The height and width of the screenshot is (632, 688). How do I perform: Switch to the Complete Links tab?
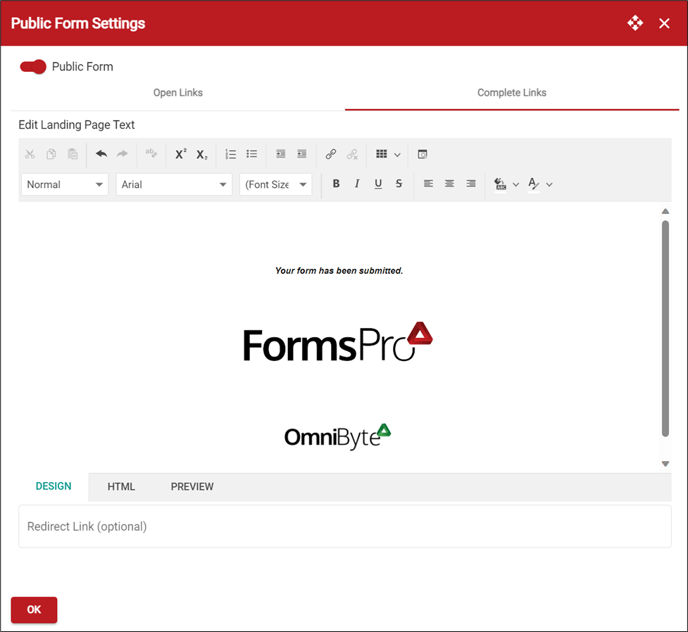(512, 93)
